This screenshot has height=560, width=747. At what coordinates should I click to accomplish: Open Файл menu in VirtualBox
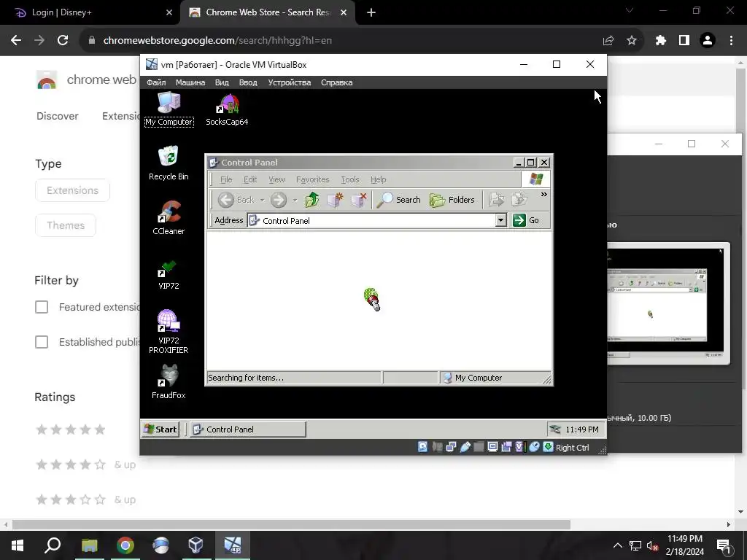coord(156,82)
